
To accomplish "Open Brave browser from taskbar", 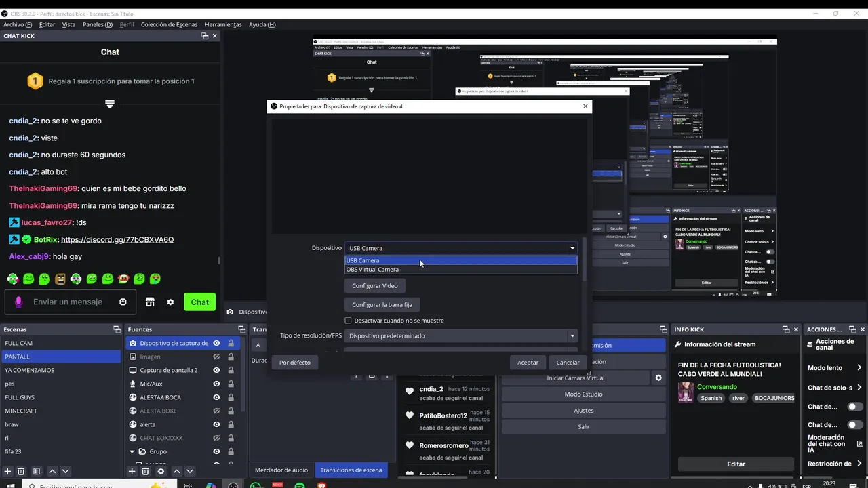I will [x=321, y=485].
